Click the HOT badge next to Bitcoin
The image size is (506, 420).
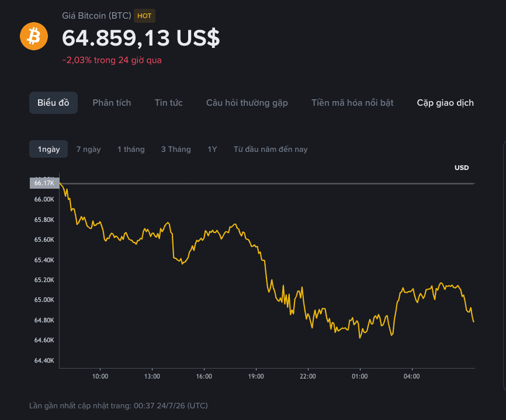[144, 16]
